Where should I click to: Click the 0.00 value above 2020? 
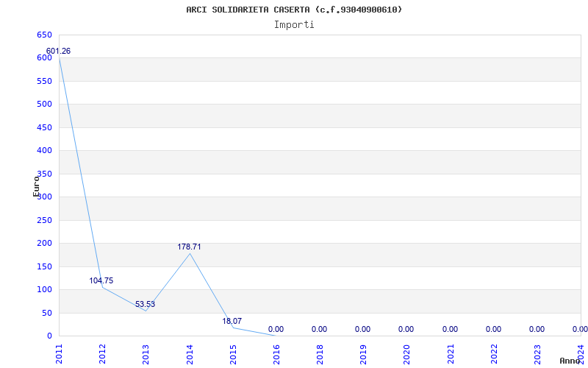tap(406, 329)
